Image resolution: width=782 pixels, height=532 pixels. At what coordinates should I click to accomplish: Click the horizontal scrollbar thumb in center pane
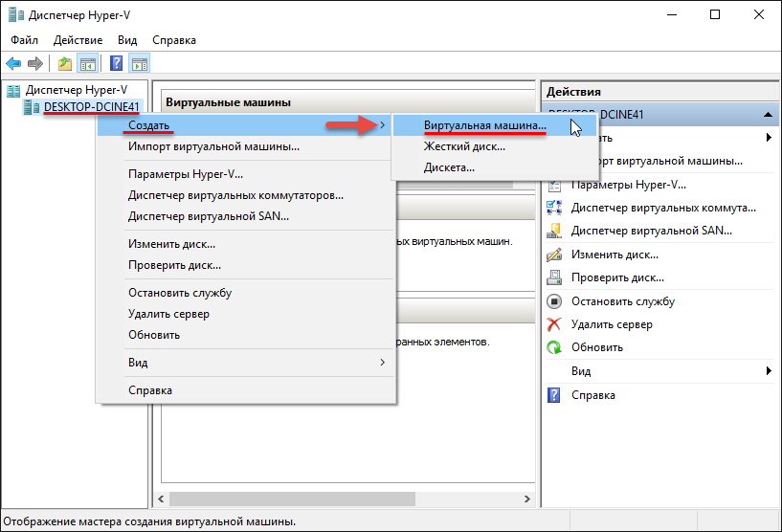click(x=292, y=499)
